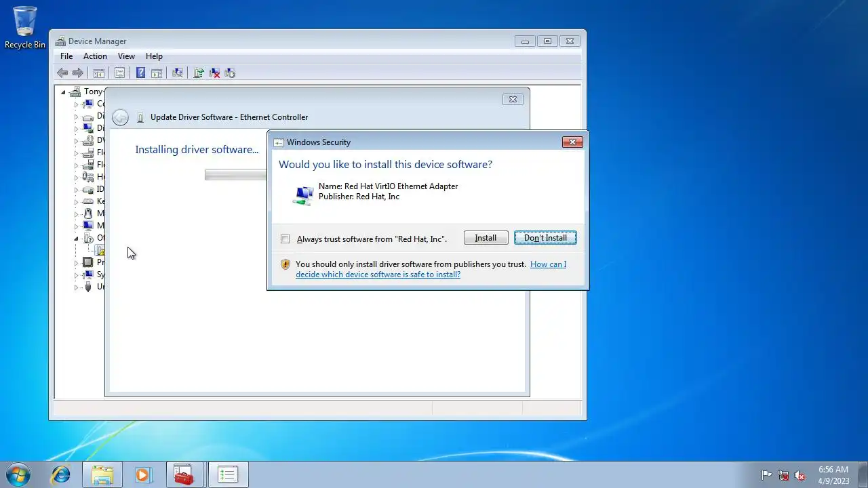
Task: Expand the Computer (Co) tree node
Action: pos(76,104)
